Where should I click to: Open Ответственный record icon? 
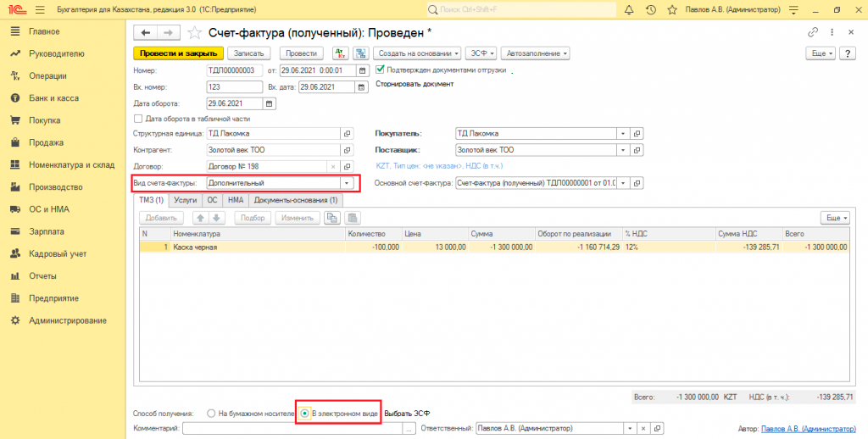tap(657, 429)
